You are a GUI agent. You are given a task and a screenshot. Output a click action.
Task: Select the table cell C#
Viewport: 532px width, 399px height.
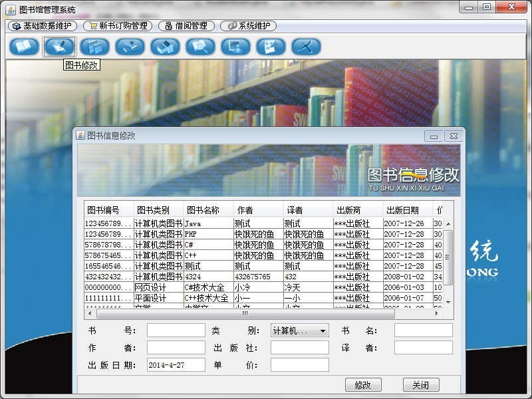point(208,245)
